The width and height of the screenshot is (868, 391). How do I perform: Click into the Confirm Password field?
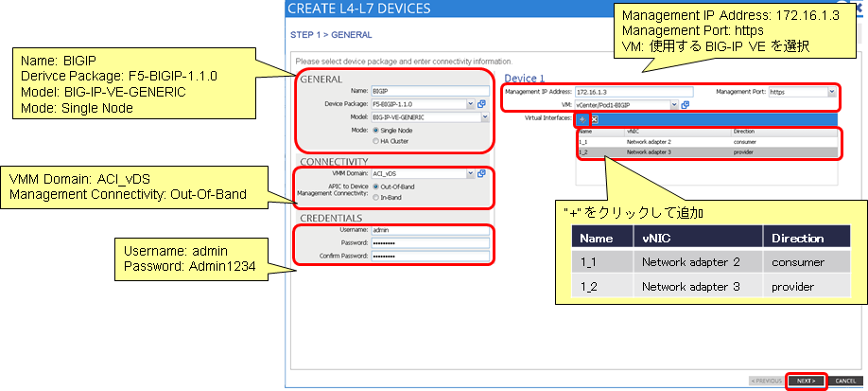(x=430, y=257)
